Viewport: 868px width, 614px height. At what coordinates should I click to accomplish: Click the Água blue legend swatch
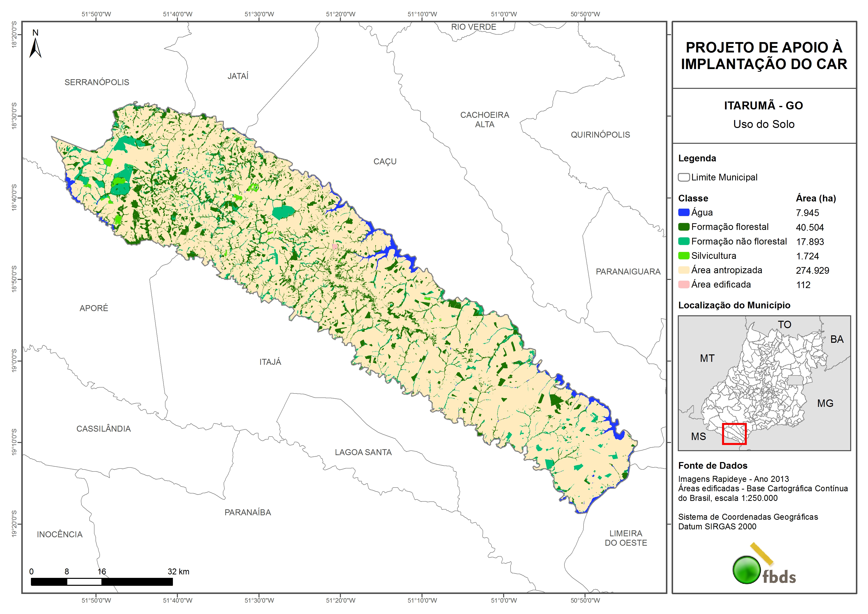pyautogui.click(x=683, y=213)
